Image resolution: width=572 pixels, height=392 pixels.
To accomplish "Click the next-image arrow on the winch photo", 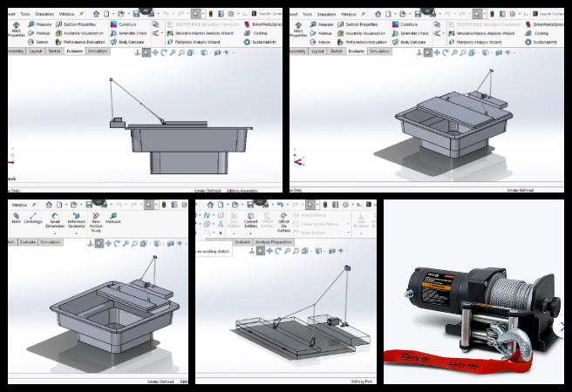I will [x=561, y=327].
